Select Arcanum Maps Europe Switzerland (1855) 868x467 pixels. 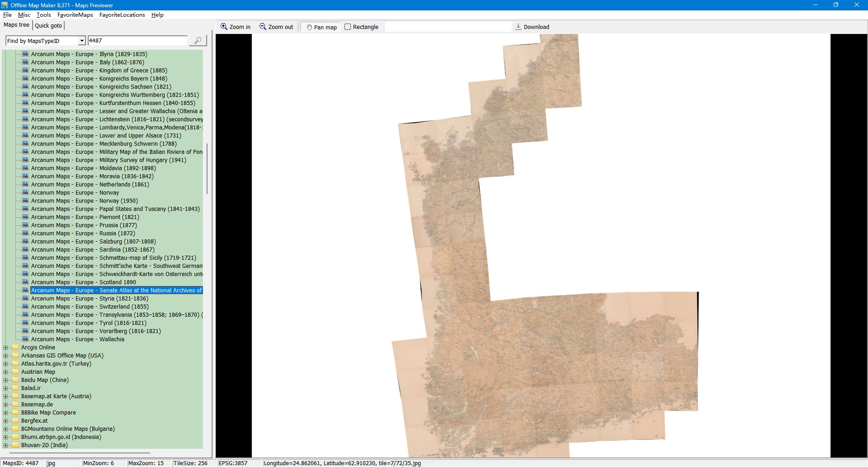pyautogui.click(x=90, y=307)
